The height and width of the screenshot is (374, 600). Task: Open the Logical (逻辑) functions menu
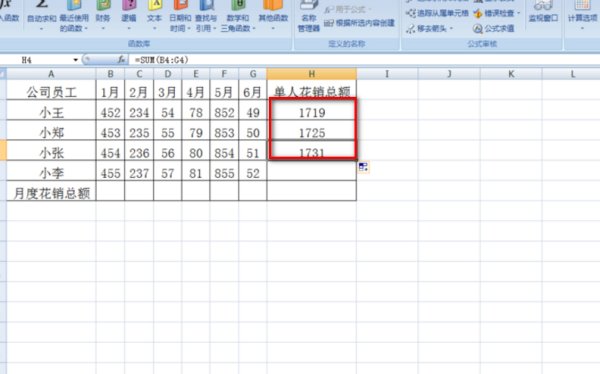(129, 16)
